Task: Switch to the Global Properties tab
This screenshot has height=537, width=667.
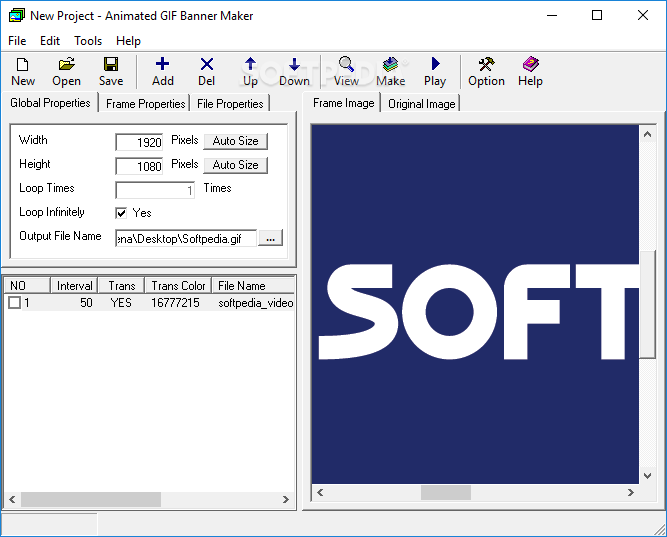Action: tap(50, 103)
